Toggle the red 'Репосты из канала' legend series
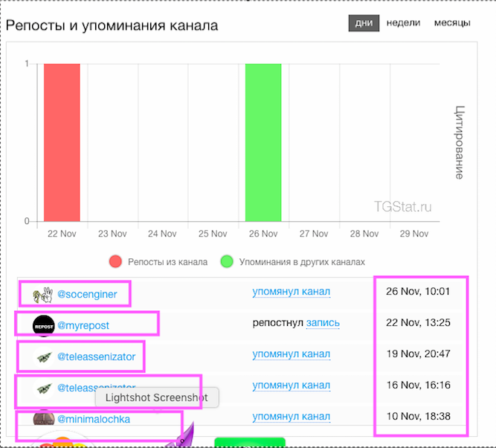Image resolution: width=496 pixels, height=448 pixels. (x=115, y=262)
